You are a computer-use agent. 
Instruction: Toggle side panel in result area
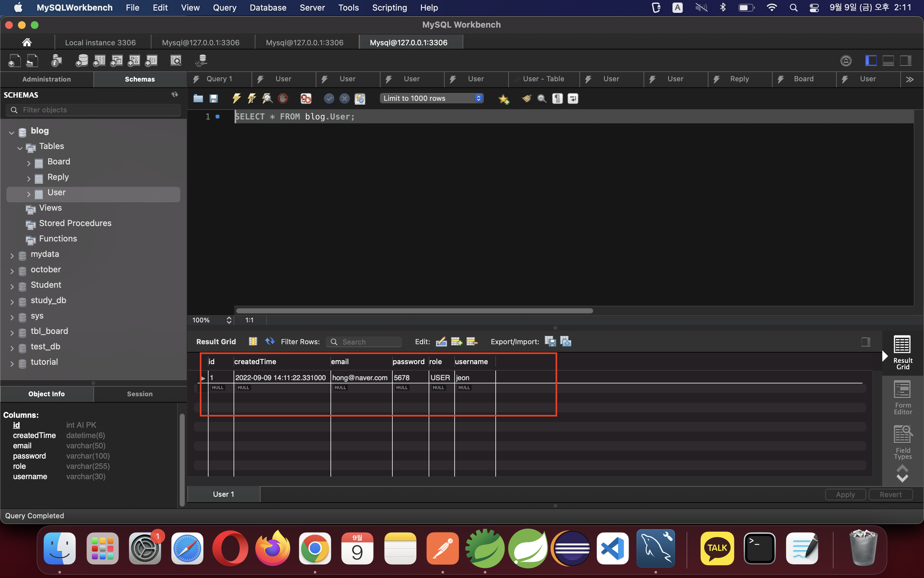tap(866, 342)
